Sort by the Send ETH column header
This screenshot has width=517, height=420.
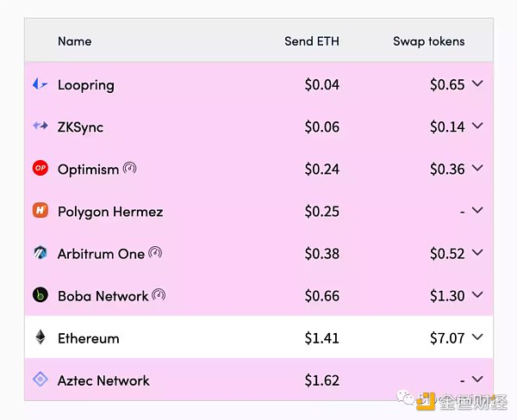click(x=311, y=40)
